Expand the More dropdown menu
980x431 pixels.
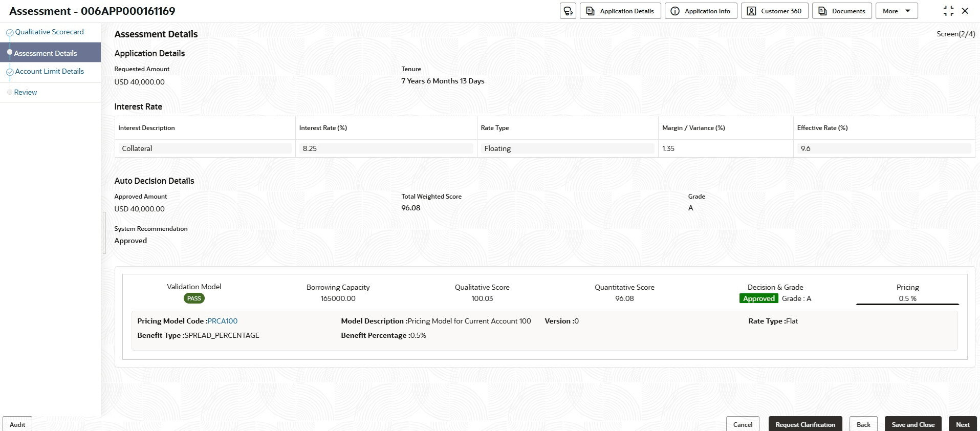tap(897, 11)
